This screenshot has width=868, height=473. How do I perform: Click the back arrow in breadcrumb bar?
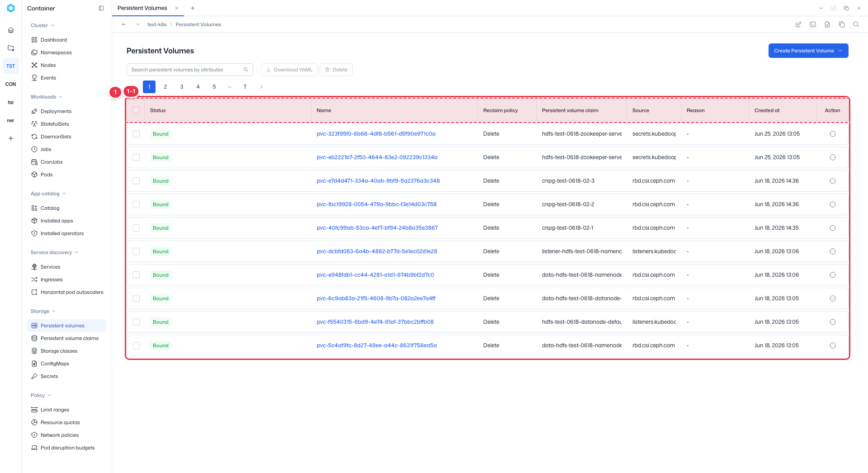point(124,24)
